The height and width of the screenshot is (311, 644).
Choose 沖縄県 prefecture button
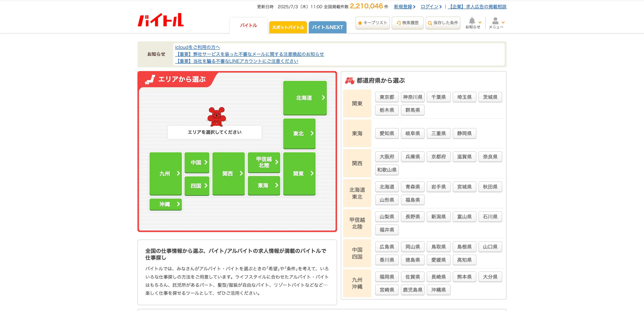click(439, 290)
